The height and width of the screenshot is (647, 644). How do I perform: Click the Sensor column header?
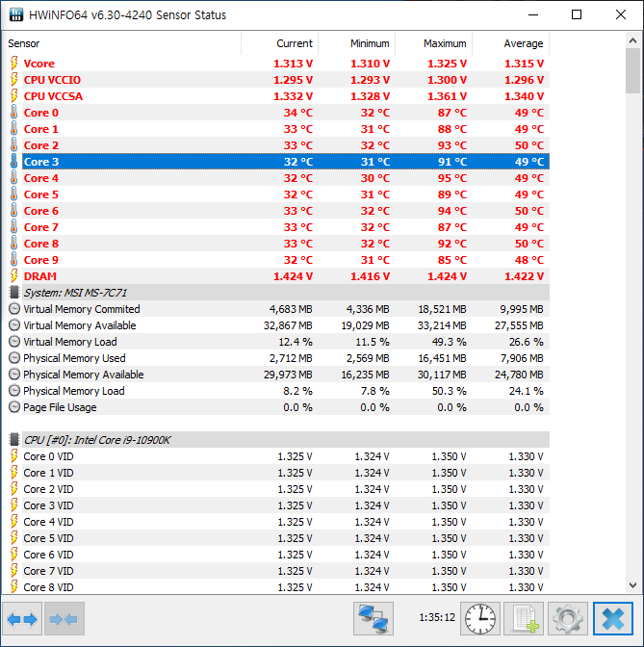[122, 43]
